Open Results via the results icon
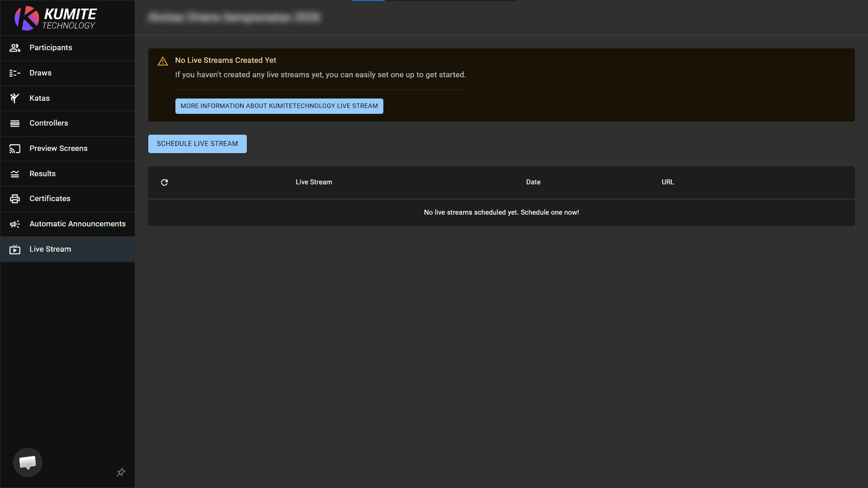 (x=15, y=174)
